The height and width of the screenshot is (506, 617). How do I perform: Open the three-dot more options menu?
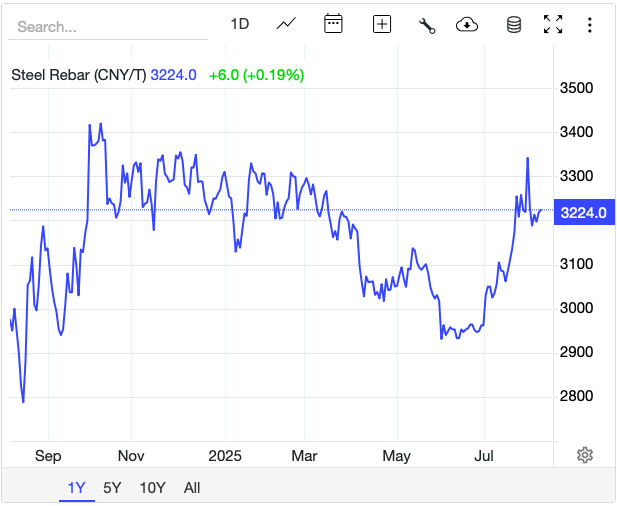[590, 24]
